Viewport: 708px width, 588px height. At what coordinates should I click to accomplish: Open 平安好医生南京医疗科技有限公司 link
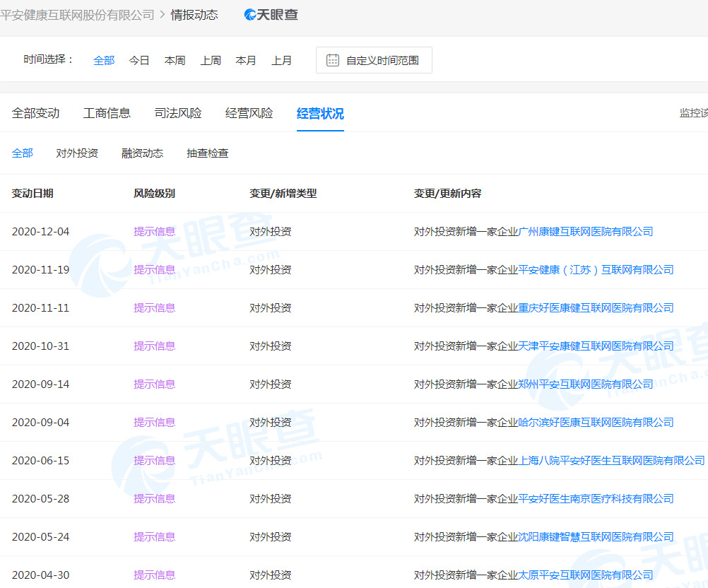596,498
